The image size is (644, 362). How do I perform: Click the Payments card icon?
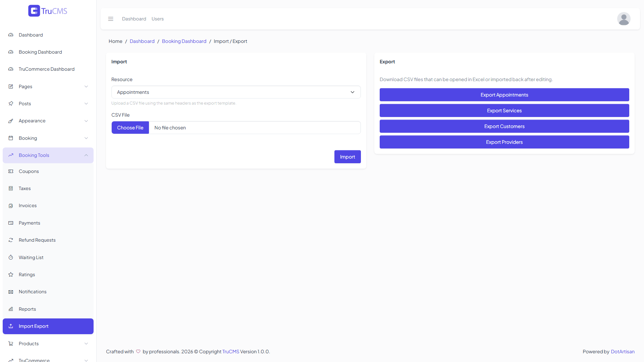[x=11, y=223]
